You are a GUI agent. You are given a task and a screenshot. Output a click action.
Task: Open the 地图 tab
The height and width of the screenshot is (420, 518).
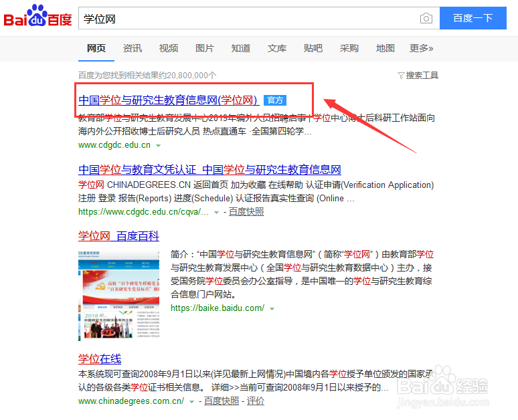pos(385,48)
